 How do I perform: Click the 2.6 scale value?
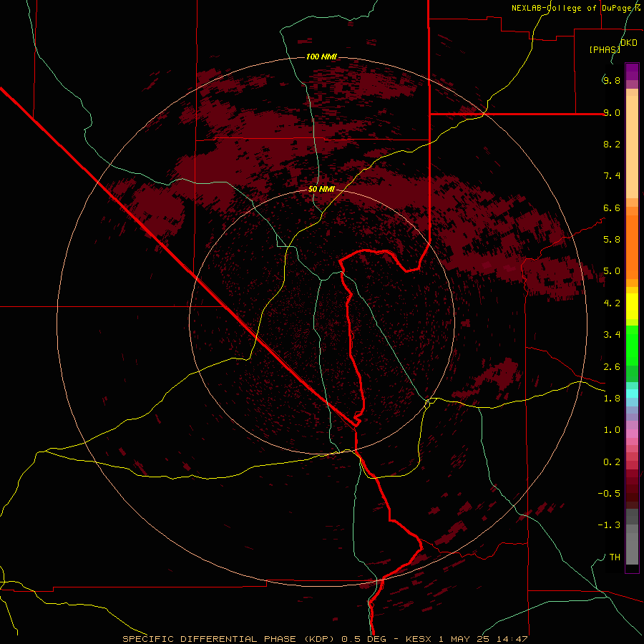612,367
